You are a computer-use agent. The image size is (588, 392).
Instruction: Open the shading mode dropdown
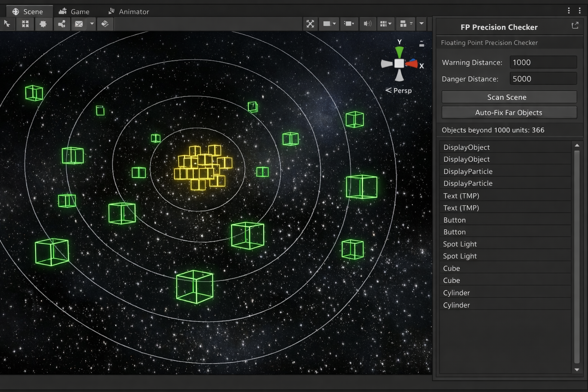click(328, 24)
